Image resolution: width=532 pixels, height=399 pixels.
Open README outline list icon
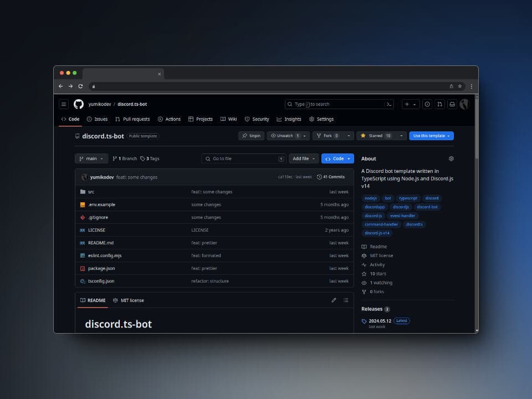346,300
